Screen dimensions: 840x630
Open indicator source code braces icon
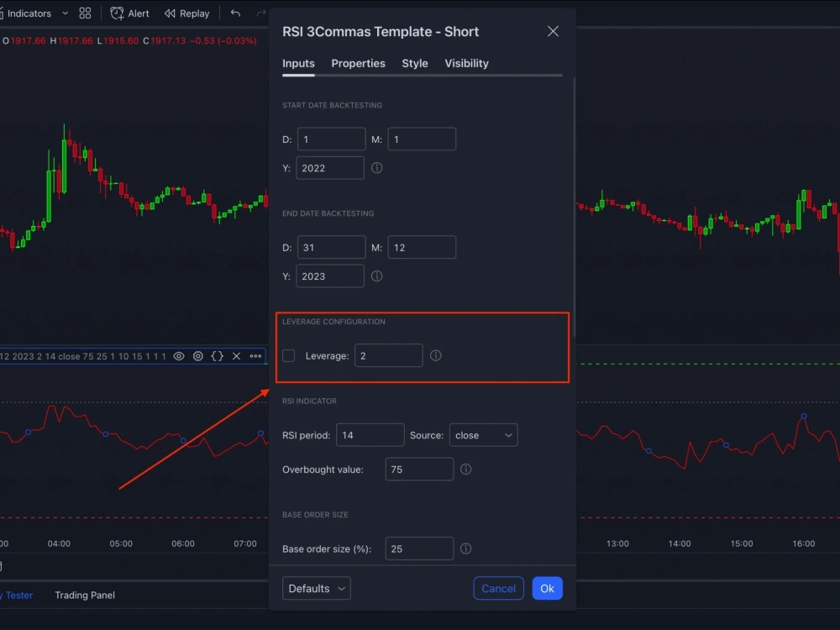217,356
